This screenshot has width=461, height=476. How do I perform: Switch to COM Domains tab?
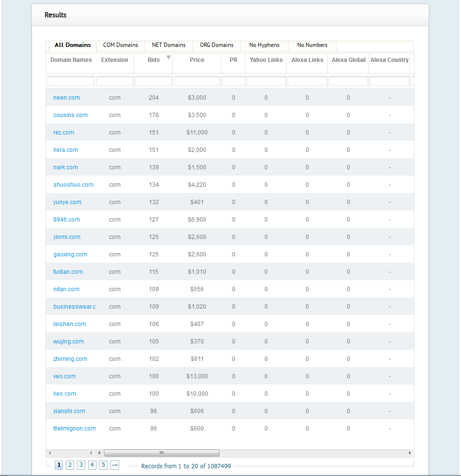pyautogui.click(x=121, y=45)
